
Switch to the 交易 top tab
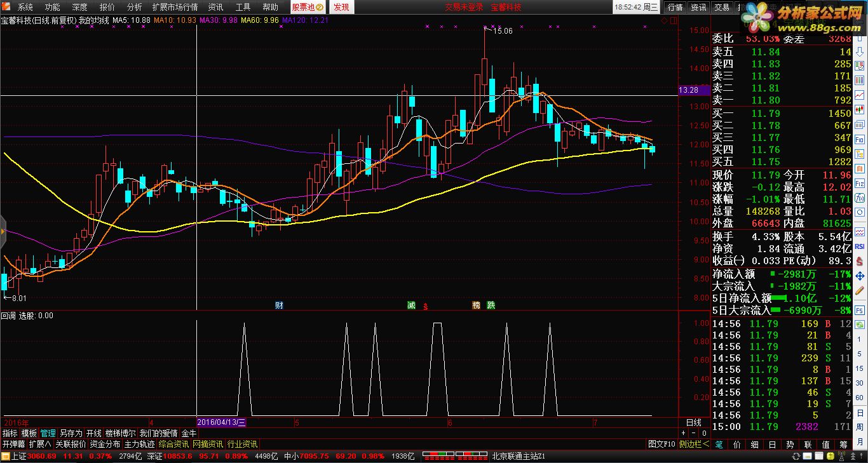[x=722, y=7]
